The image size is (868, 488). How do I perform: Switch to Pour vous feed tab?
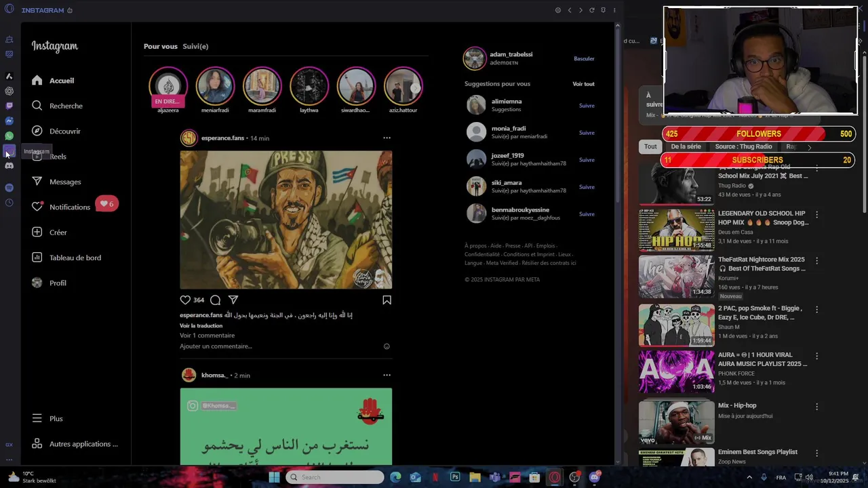161,46
